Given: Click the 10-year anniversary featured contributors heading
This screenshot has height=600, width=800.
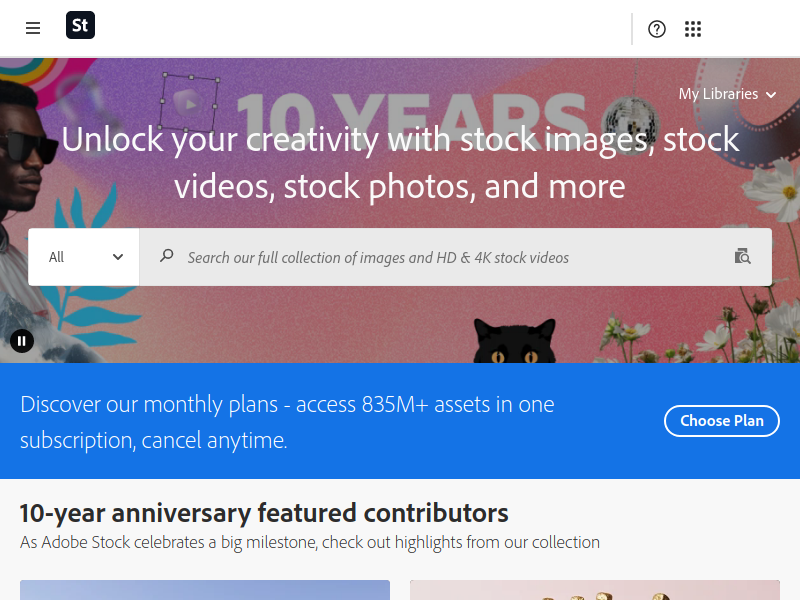Looking at the screenshot, I should click(264, 513).
